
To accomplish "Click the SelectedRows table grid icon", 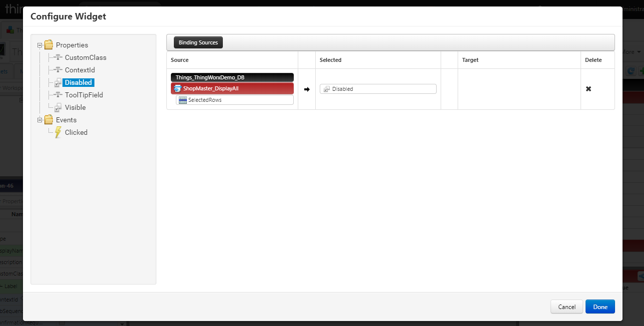I will click(x=182, y=100).
